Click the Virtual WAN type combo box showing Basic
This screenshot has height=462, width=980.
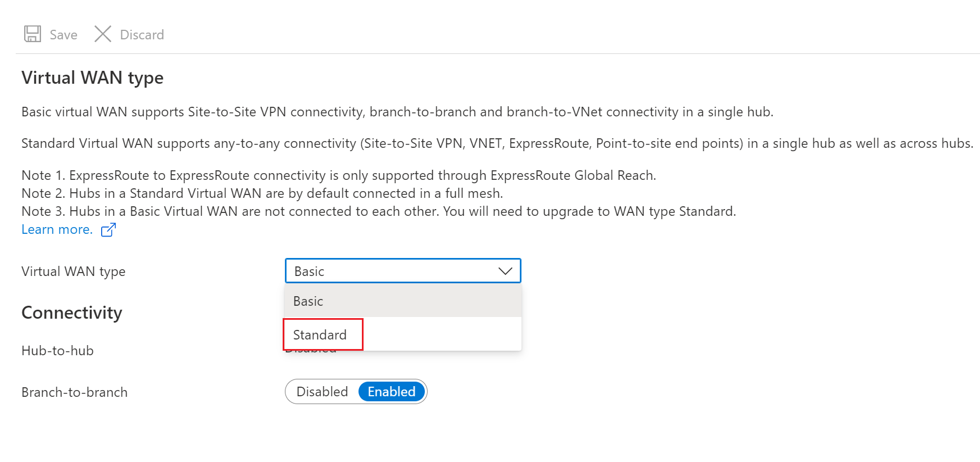(x=403, y=271)
